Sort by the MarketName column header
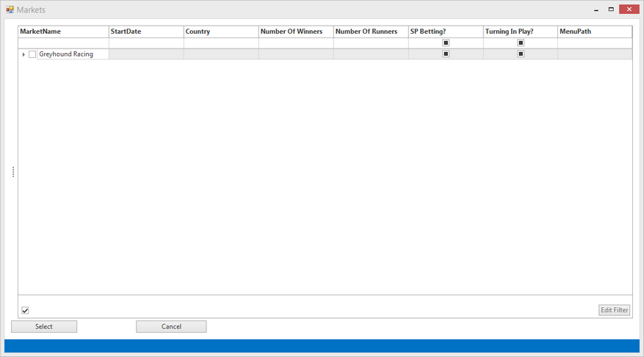The width and height of the screenshot is (644, 357). (x=64, y=32)
